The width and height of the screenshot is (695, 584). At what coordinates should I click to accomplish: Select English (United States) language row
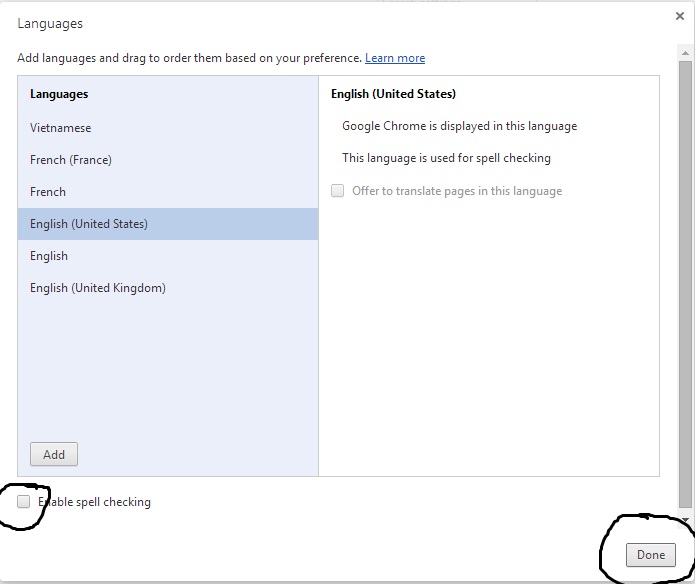pos(89,224)
